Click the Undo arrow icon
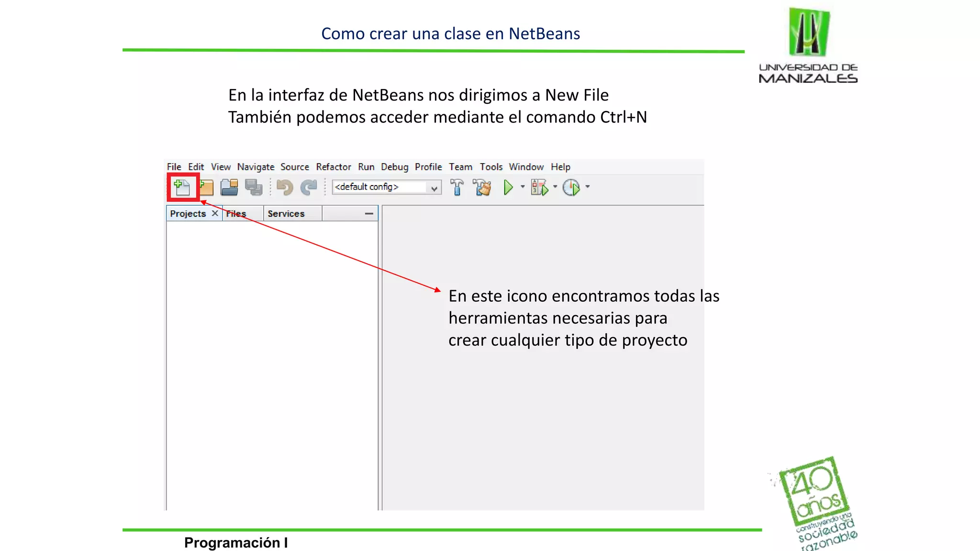The height and width of the screenshot is (551, 980). point(285,187)
